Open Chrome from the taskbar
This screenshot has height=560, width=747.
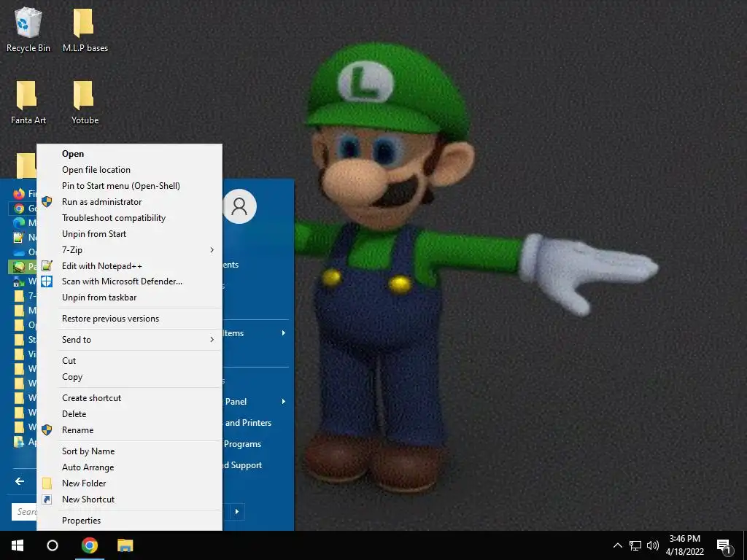89,545
